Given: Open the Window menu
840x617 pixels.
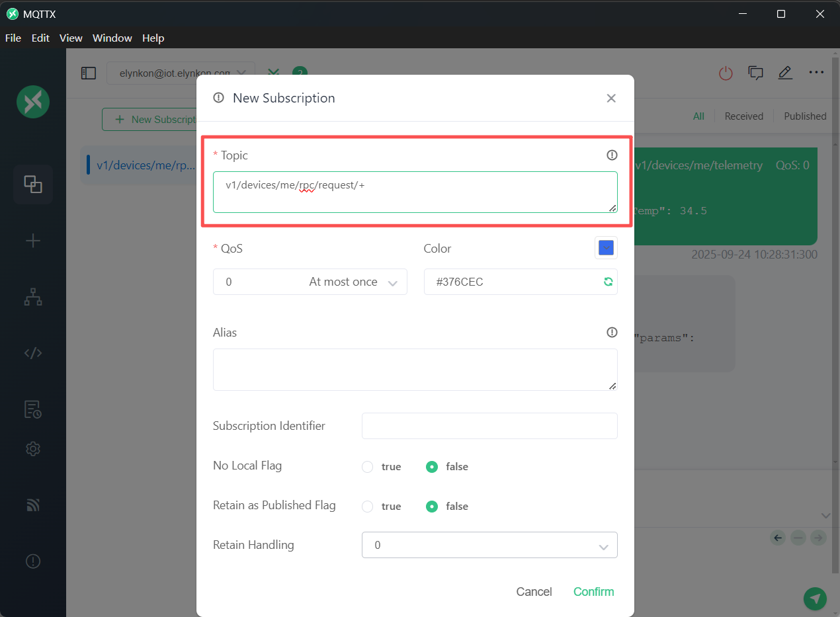Looking at the screenshot, I should (112, 38).
